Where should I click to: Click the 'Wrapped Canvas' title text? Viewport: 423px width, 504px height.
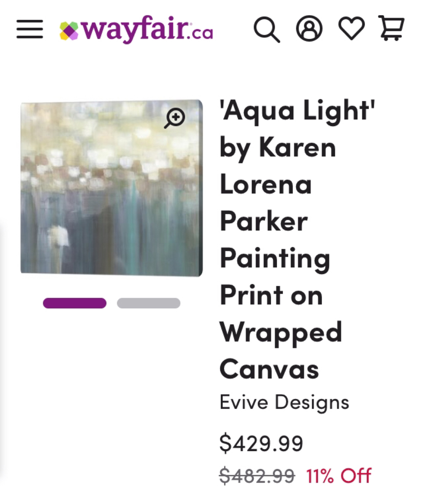[280, 332]
